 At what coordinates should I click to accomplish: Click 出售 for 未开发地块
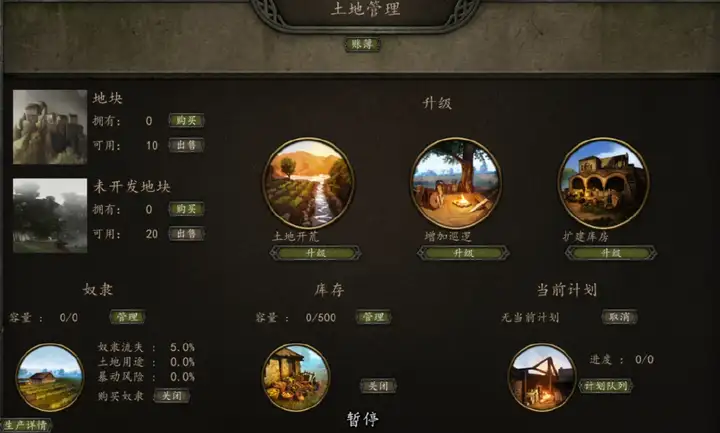(186, 234)
